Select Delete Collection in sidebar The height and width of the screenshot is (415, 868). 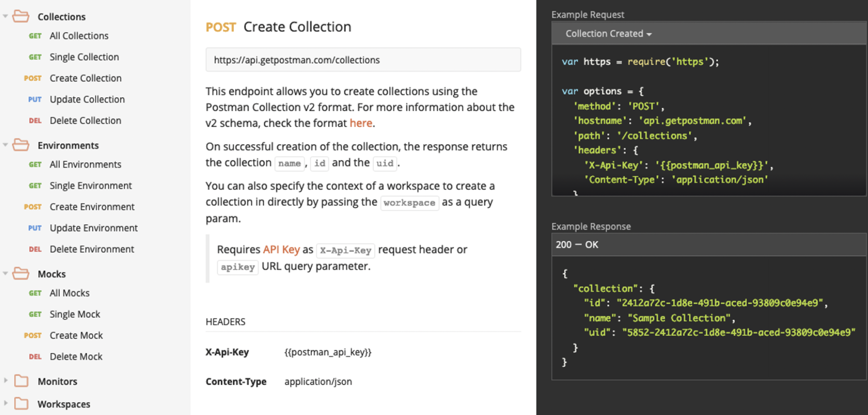tap(85, 121)
